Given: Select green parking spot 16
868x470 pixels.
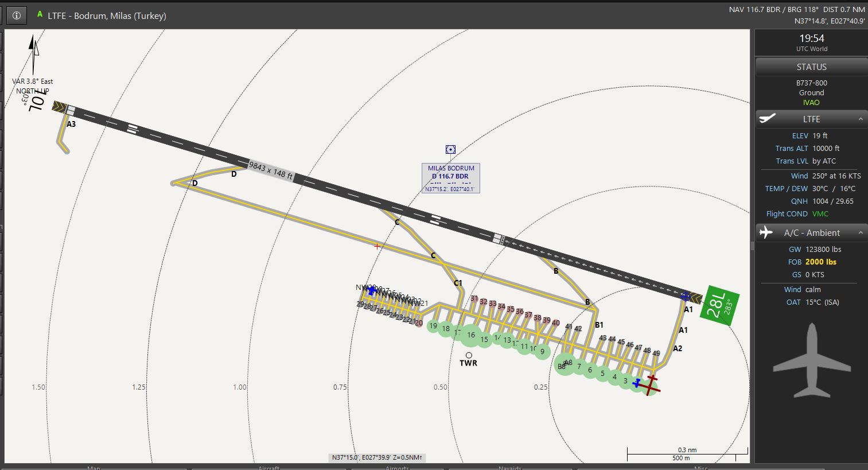Looking at the screenshot, I should pyautogui.click(x=470, y=335).
